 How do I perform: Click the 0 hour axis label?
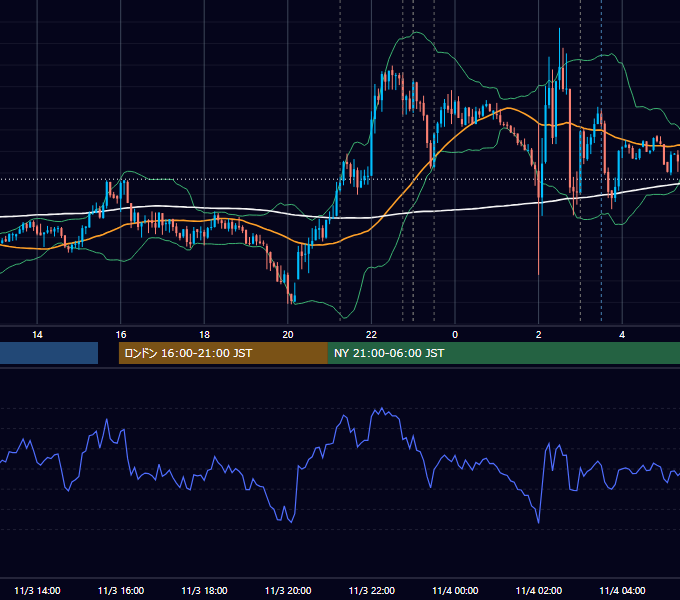point(455,335)
